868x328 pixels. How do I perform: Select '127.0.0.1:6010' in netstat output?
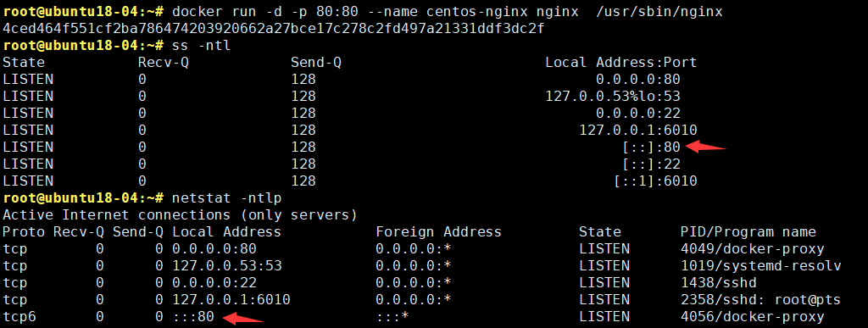coord(231,300)
